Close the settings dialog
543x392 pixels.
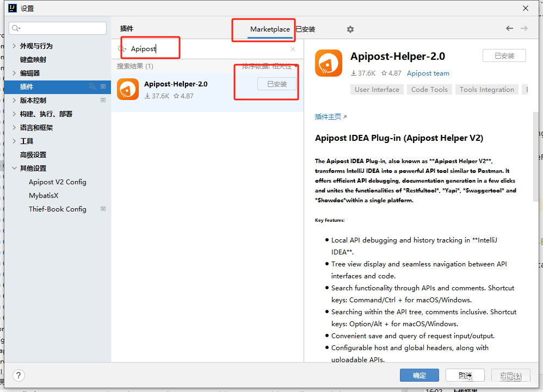pyautogui.click(x=526, y=8)
